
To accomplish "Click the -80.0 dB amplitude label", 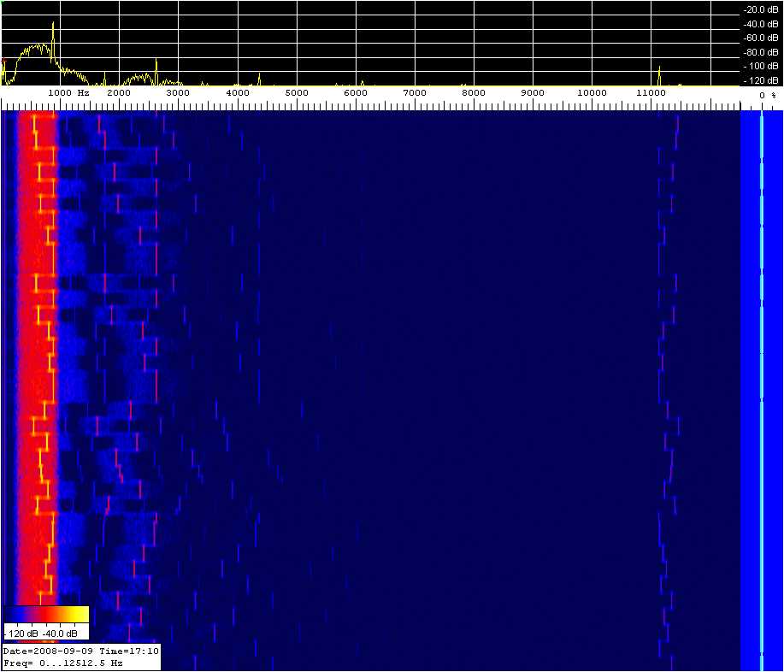I will [760, 52].
